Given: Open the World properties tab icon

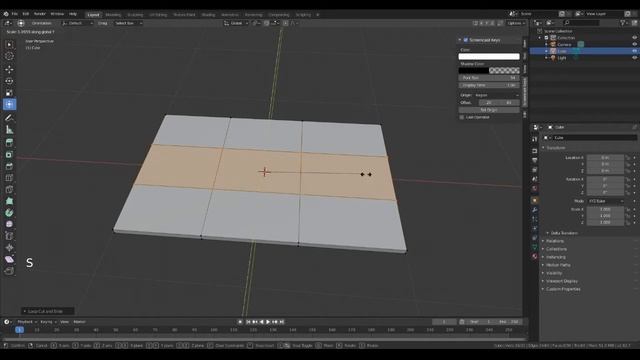Looking at the screenshot, I should [x=535, y=189].
